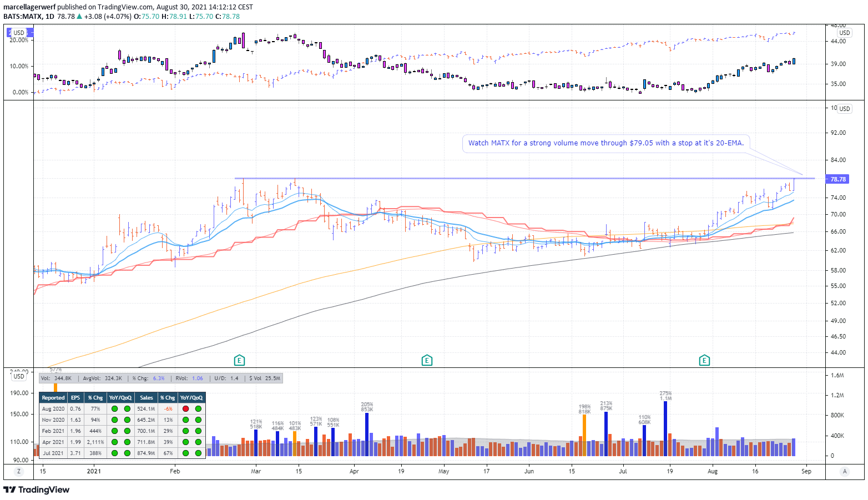Toggle the A auto-scale button
This screenshot has height=500, width=868.
click(845, 471)
